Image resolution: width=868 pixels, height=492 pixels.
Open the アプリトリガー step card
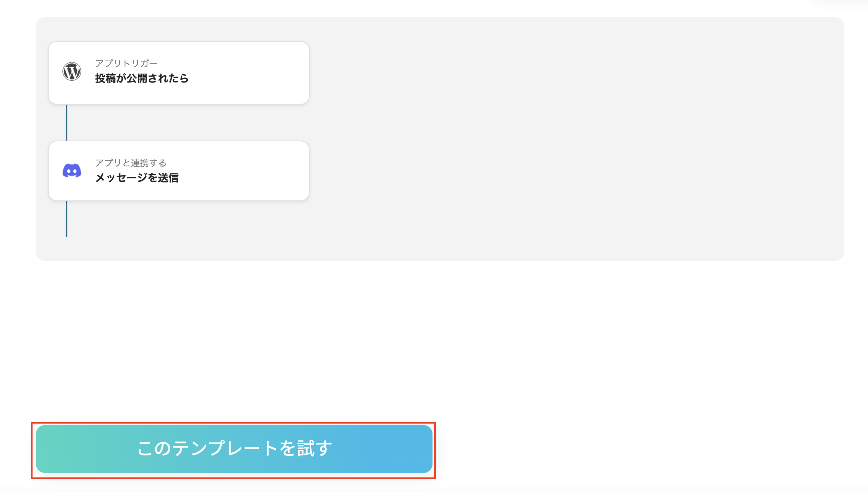pos(179,72)
